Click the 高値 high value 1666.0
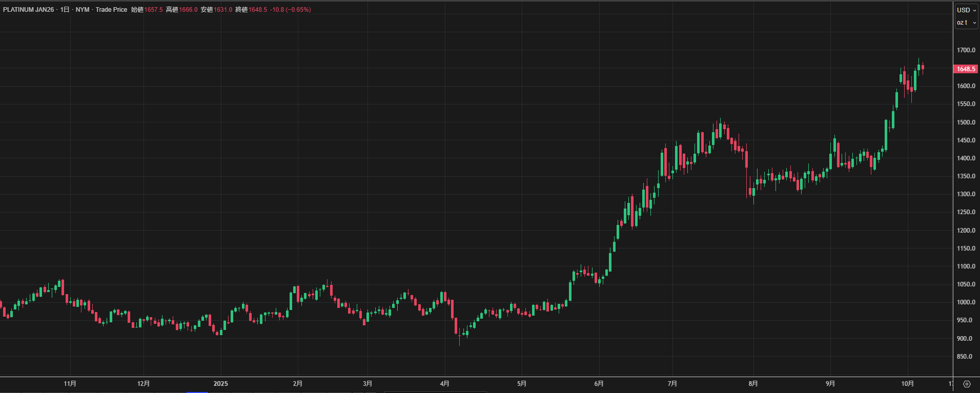980x393 pixels. [x=188, y=10]
